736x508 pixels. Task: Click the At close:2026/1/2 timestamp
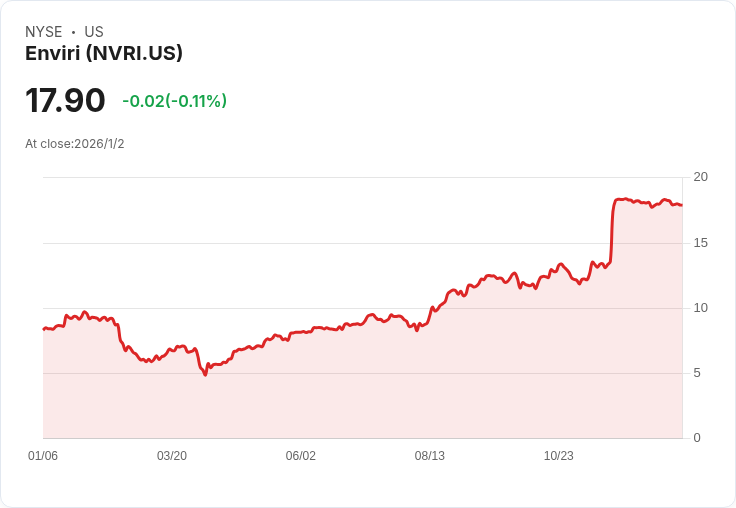coord(75,144)
